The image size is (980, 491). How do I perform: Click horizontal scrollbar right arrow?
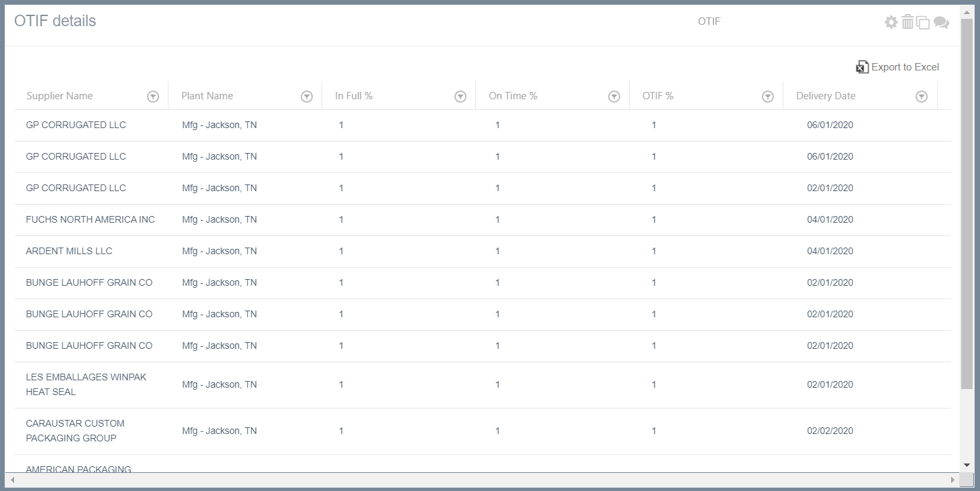[952, 480]
